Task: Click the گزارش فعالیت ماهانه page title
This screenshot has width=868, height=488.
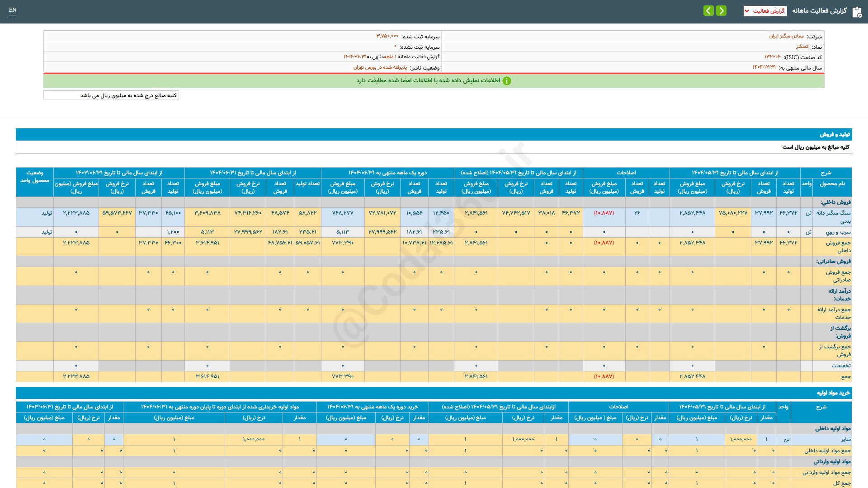Action: (819, 11)
